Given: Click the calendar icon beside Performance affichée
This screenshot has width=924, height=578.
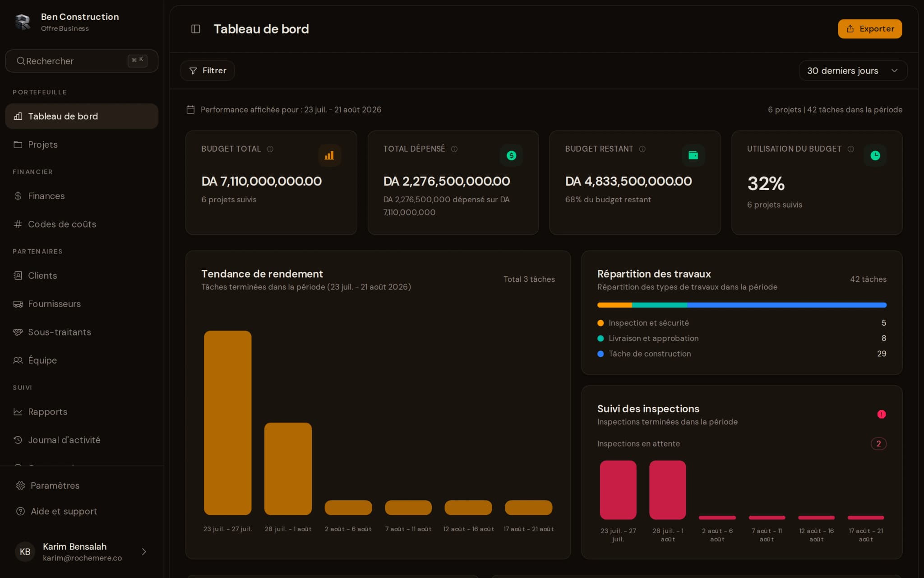Looking at the screenshot, I should click(x=190, y=110).
